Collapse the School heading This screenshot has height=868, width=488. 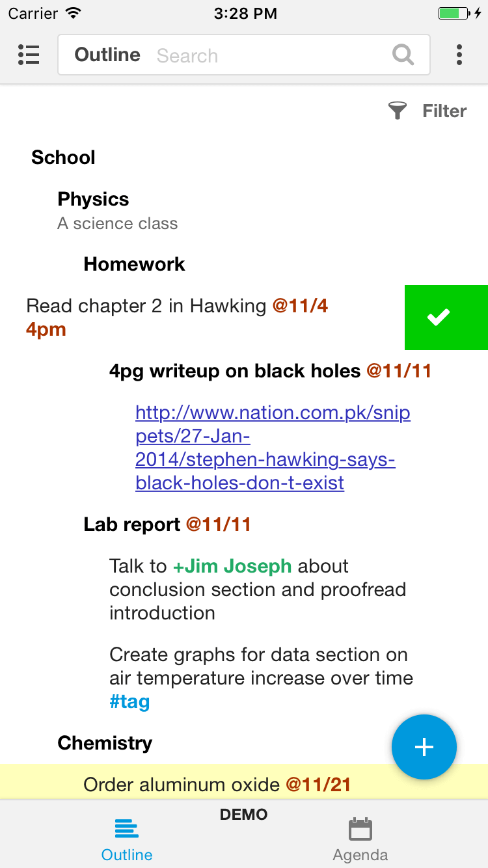[x=63, y=157]
